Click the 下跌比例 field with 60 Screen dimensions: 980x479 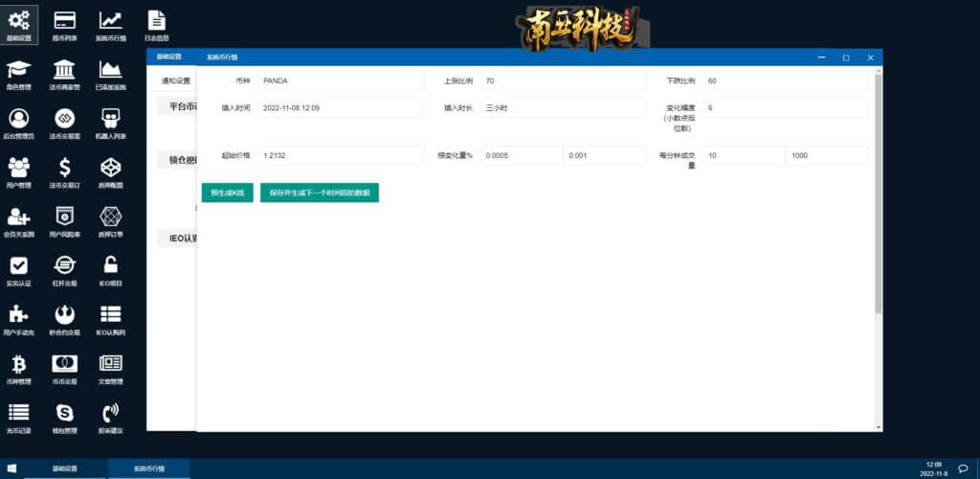785,80
